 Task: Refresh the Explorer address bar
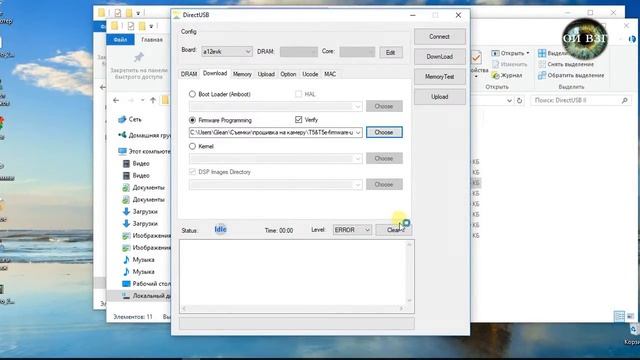[x=519, y=100]
